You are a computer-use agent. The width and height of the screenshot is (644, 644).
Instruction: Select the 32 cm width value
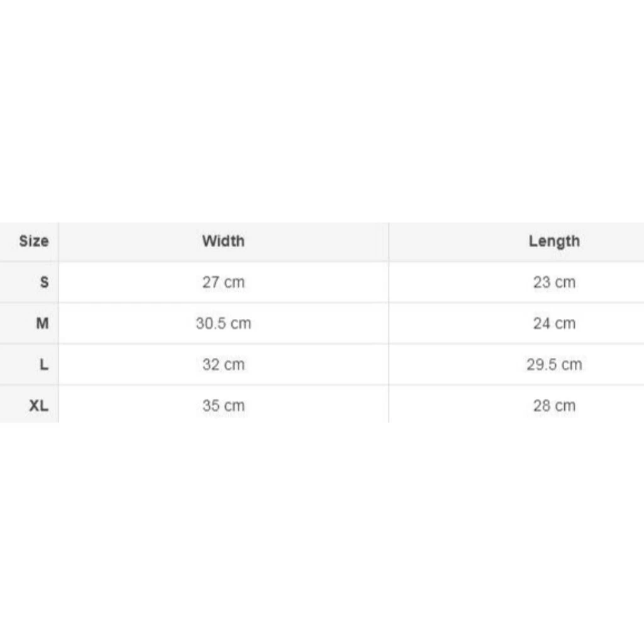click(x=223, y=365)
